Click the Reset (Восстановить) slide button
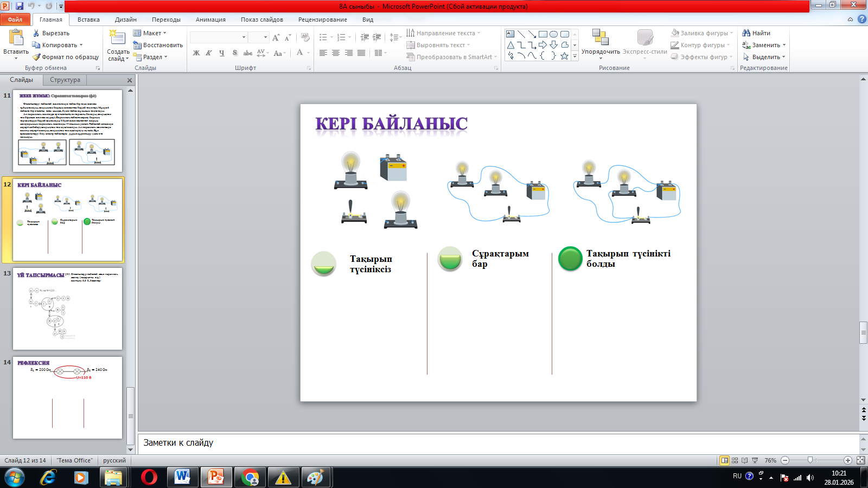The image size is (868, 488). pos(158,45)
